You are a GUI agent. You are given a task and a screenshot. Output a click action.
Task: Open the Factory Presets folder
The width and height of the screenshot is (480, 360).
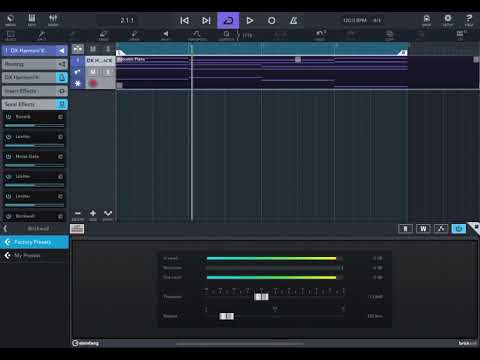(x=35, y=242)
